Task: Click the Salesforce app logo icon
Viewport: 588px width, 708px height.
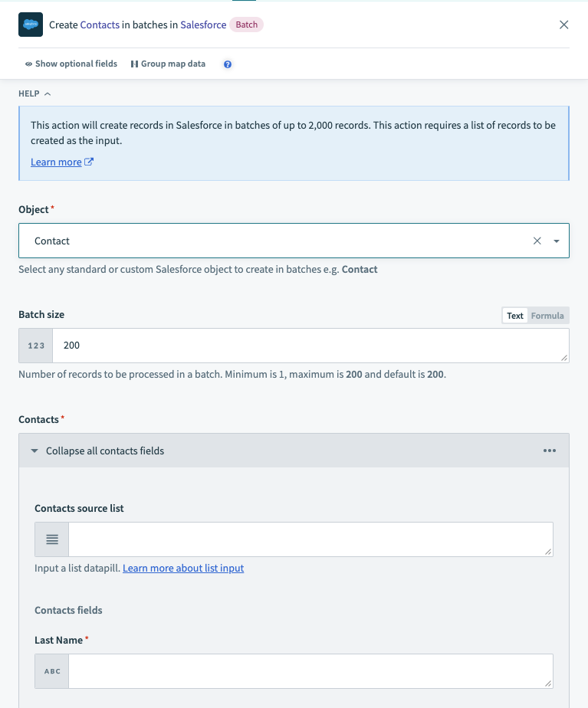Action: [x=31, y=25]
